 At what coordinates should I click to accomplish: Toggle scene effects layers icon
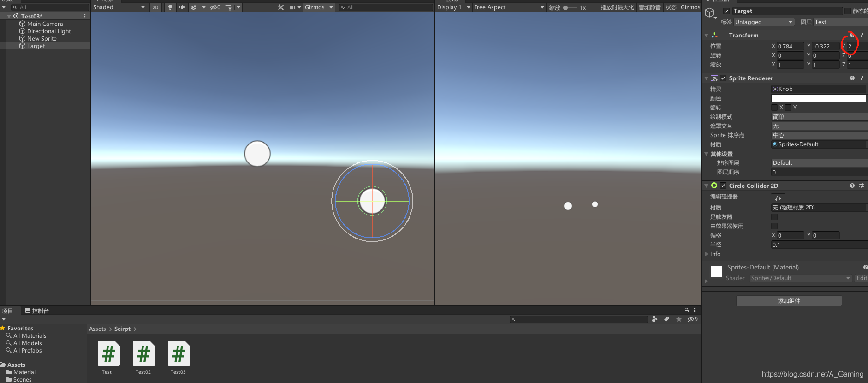(194, 7)
